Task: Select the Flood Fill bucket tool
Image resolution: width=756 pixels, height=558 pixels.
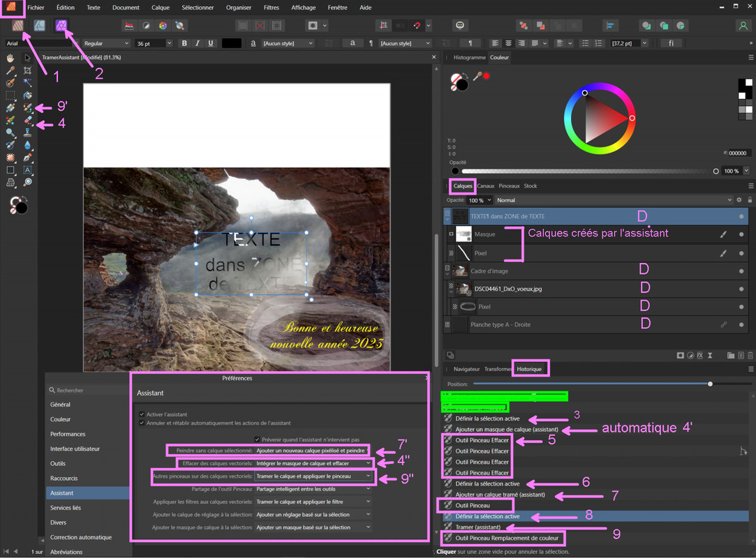Action: click(27, 96)
